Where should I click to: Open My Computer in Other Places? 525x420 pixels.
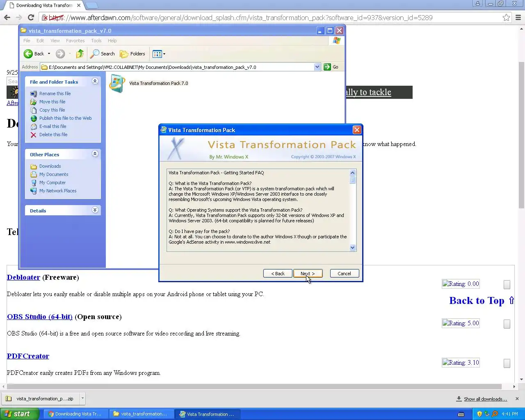(52, 183)
